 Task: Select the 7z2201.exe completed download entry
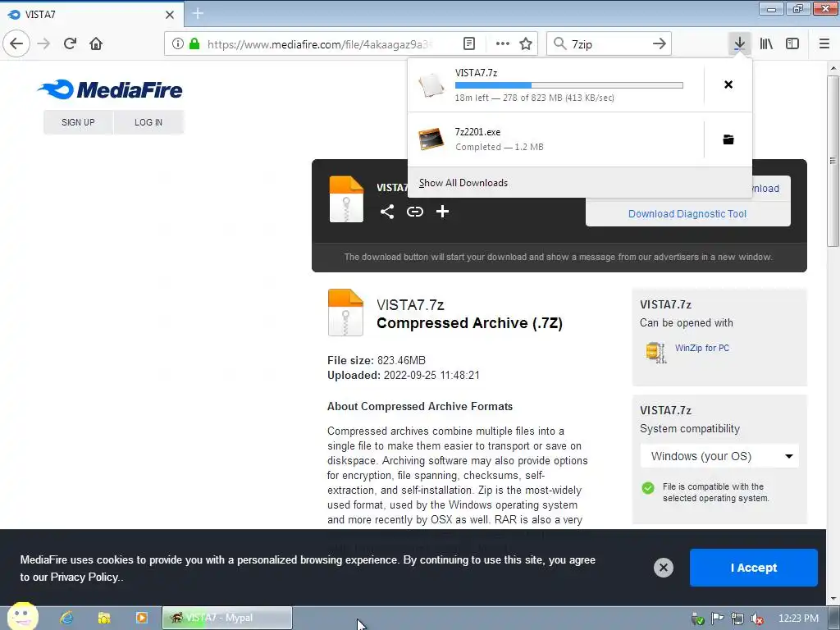tap(555, 139)
